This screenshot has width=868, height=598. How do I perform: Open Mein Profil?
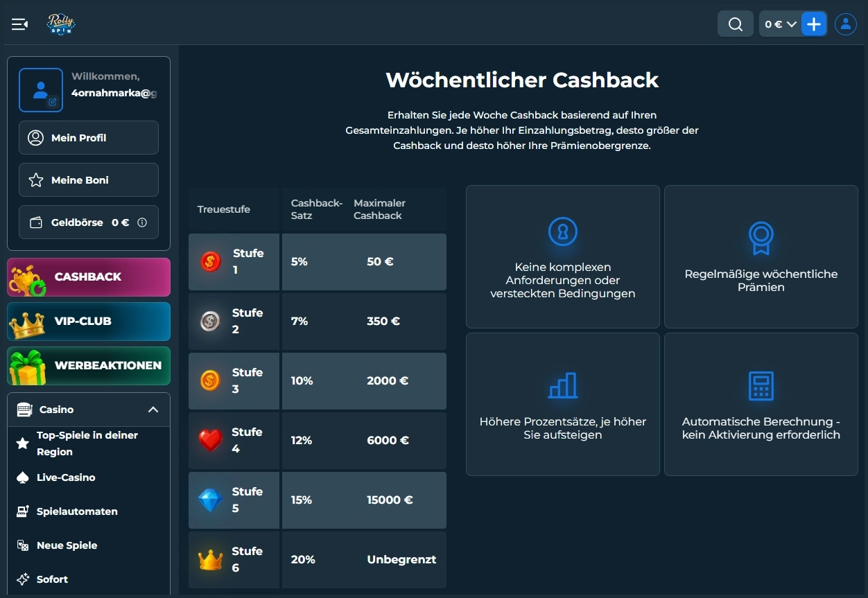point(88,137)
